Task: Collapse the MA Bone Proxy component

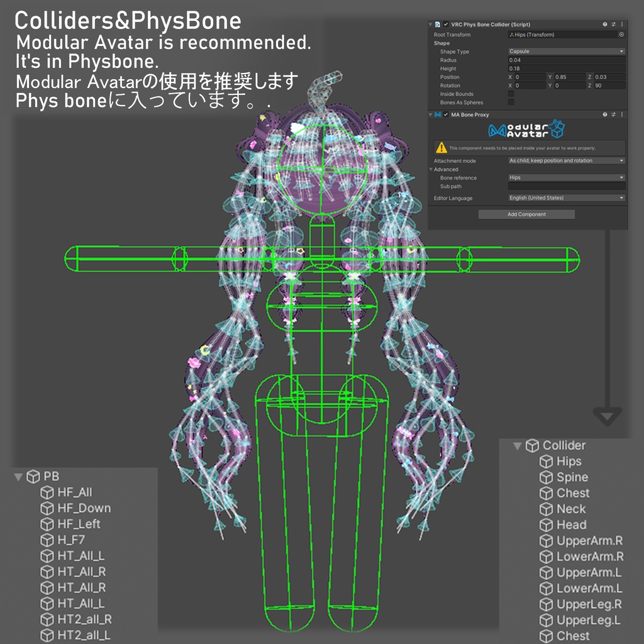Action: (x=430, y=114)
